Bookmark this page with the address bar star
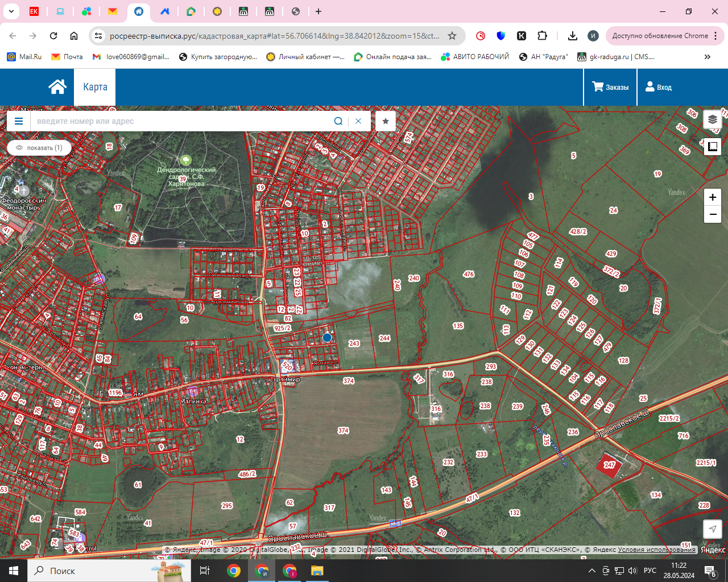The image size is (728, 582). [x=452, y=36]
